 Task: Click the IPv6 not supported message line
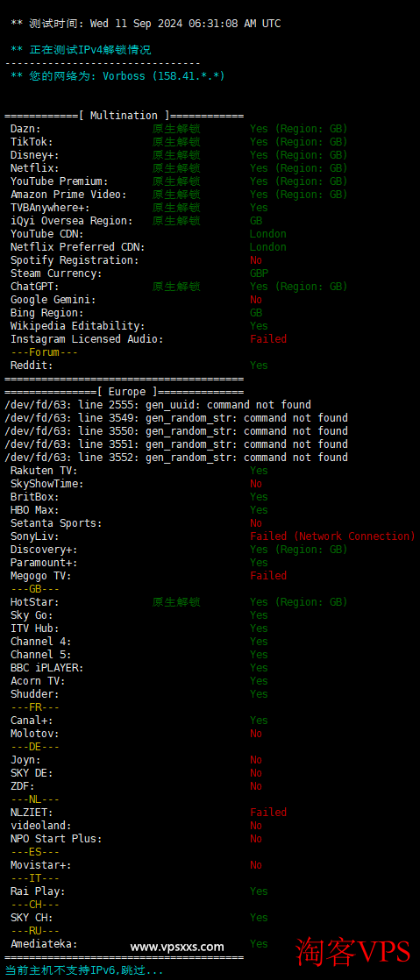[x=84, y=970]
